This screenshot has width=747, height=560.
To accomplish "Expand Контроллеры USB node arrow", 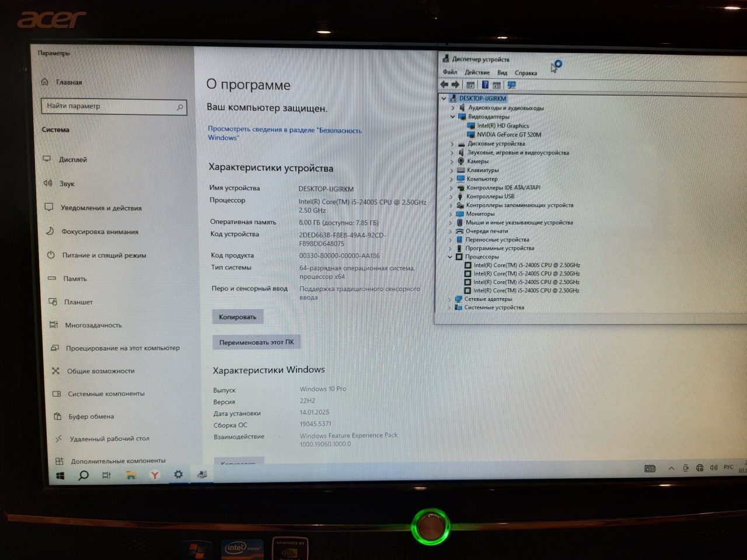I will pos(451,197).
